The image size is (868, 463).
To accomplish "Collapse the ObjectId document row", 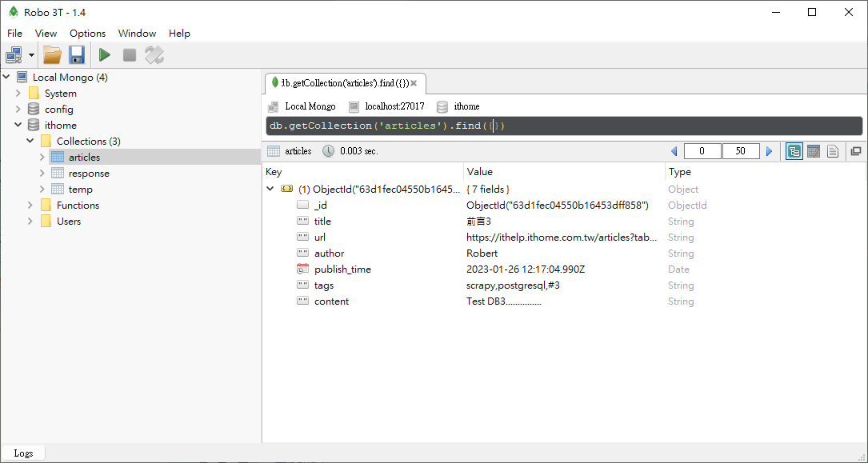I will tap(270, 190).
